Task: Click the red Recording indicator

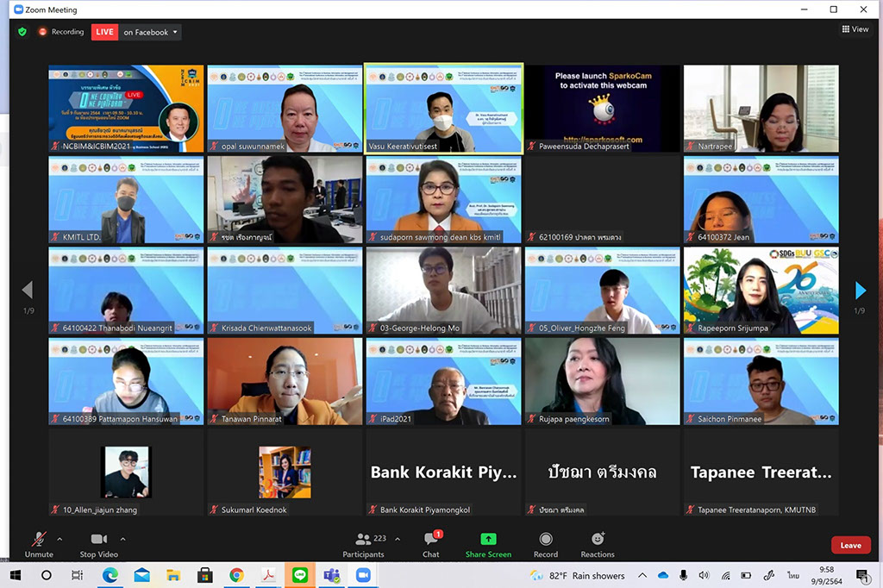Action: point(61,32)
